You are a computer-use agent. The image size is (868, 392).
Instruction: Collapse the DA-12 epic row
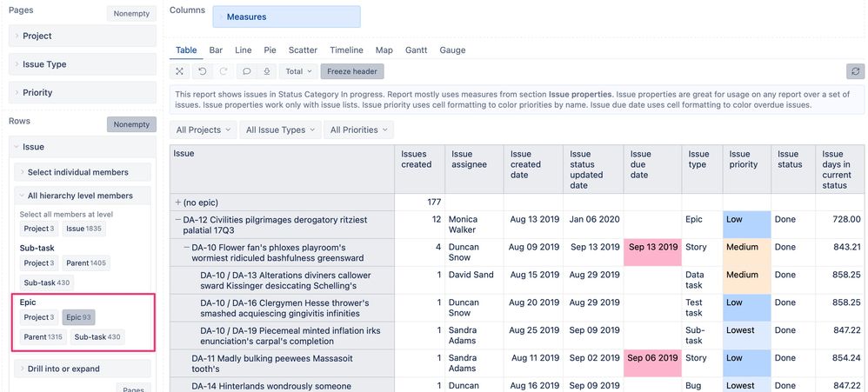pyautogui.click(x=178, y=220)
